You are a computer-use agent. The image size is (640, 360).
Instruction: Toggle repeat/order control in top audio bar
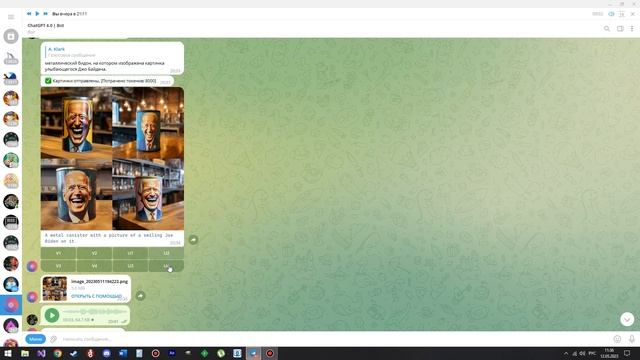(622, 14)
